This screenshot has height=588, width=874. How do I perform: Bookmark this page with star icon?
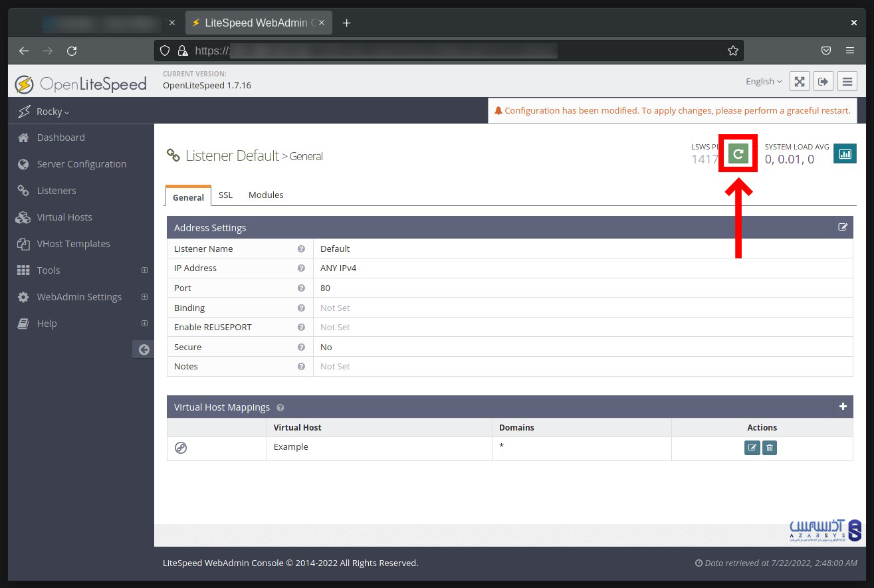[732, 50]
